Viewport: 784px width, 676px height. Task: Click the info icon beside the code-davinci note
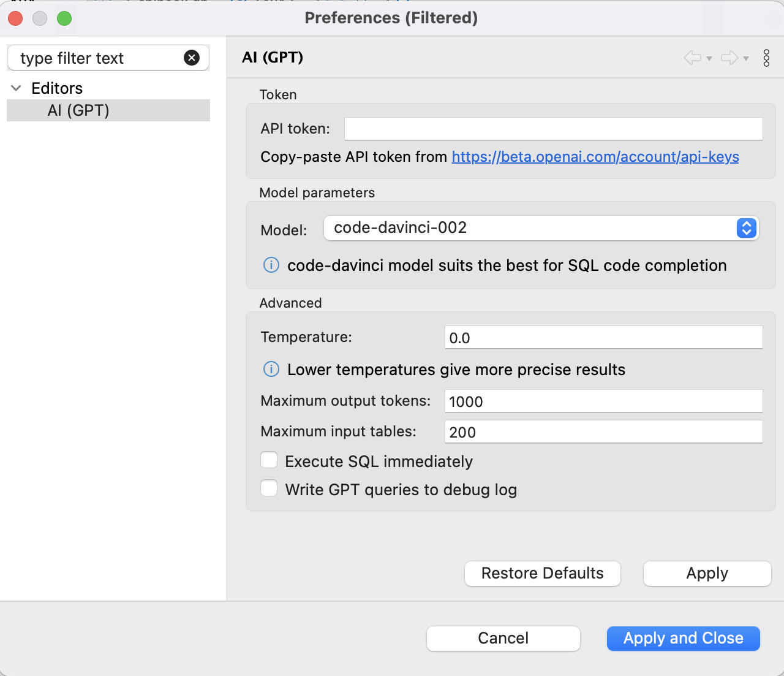[x=271, y=265]
